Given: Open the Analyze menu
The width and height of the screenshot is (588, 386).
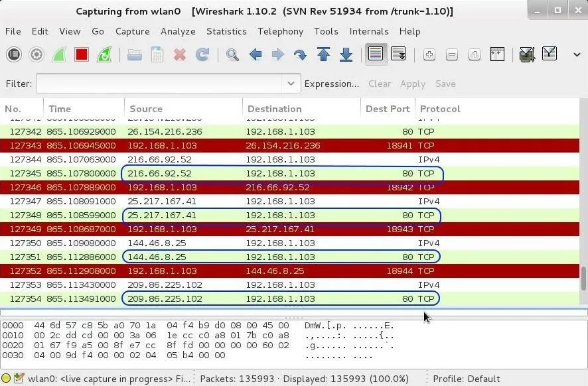Looking at the screenshot, I should click(178, 31).
